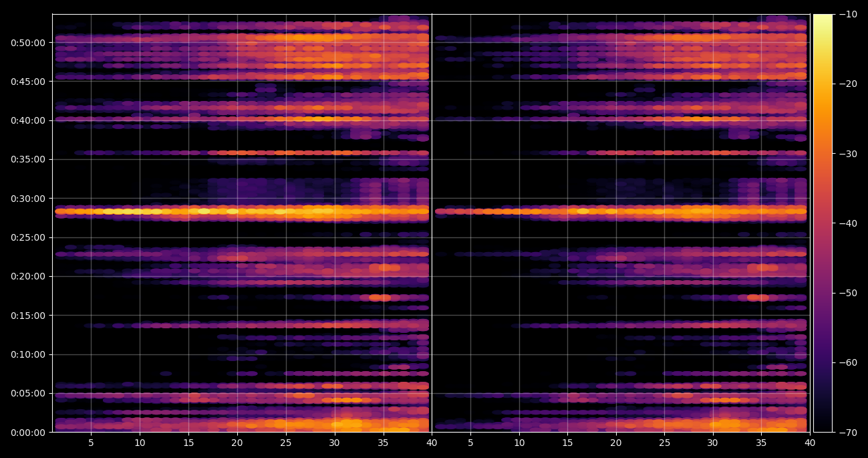Click x-axis label 40 of right plot

(x=810, y=443)
